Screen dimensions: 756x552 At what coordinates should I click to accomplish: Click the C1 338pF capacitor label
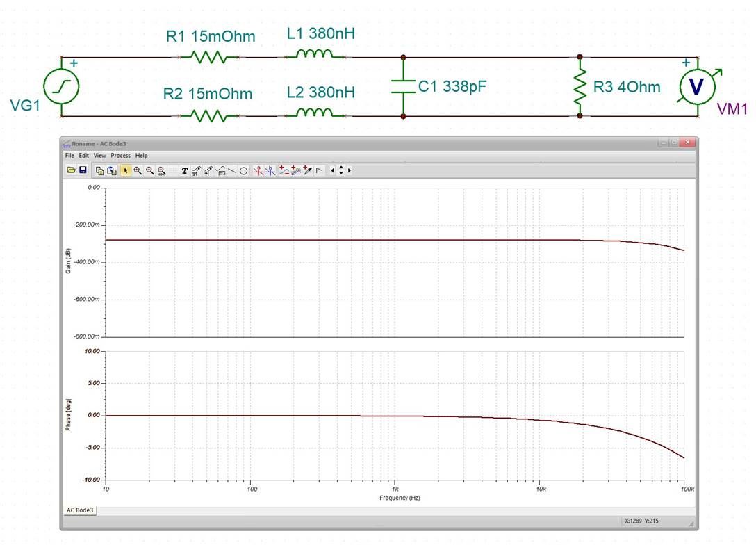452,87
